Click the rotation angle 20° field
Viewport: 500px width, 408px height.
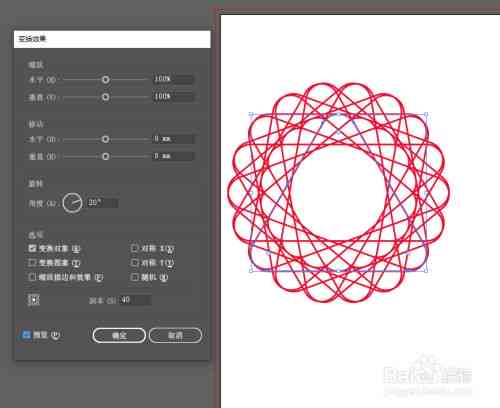pyautogui.click(x=102, y=203)
